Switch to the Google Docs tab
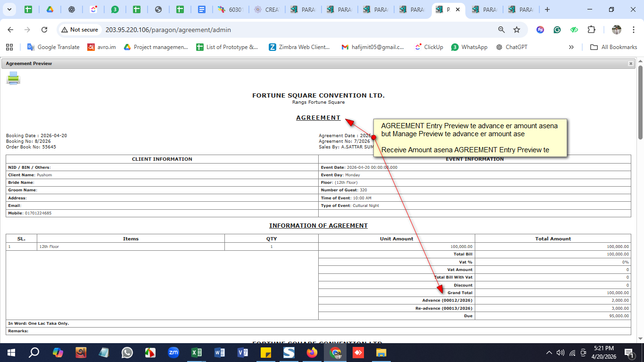Viewport: 644px width, 362px height. tap(202, 9)
